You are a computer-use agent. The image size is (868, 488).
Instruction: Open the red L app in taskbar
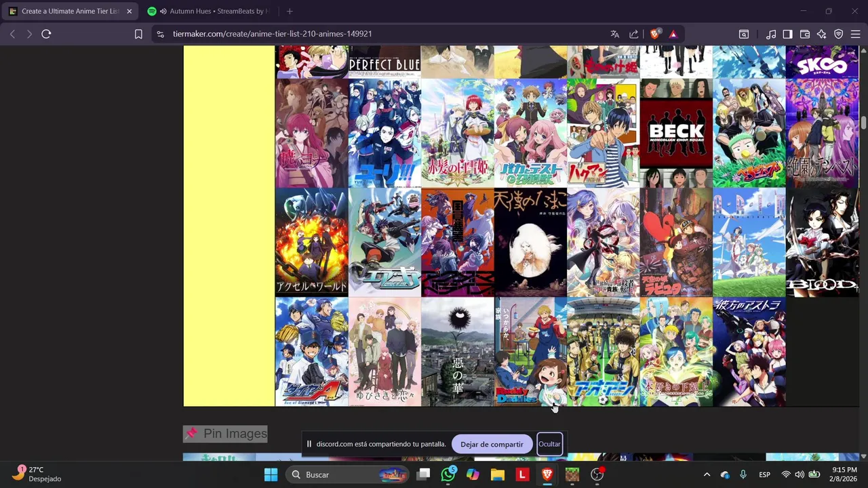coord(522,474)
